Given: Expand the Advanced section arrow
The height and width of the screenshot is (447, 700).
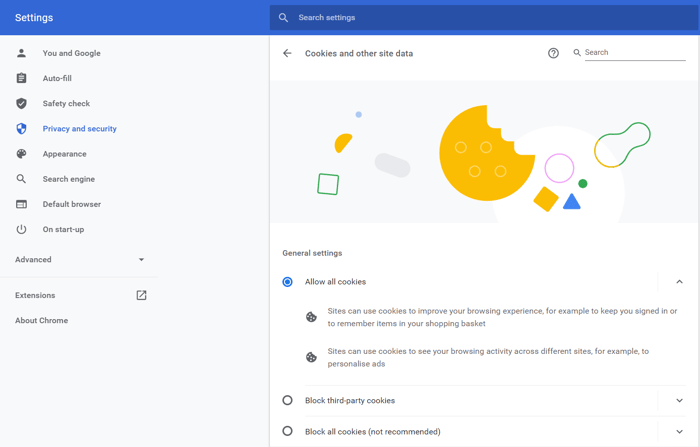Looking at the screenshot, I should (x=141, y=259).
